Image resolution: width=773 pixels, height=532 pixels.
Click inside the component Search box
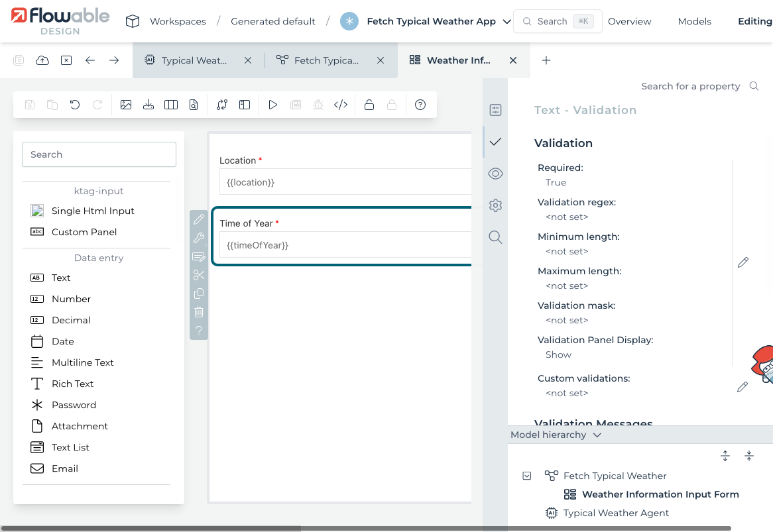coord(98,154)
